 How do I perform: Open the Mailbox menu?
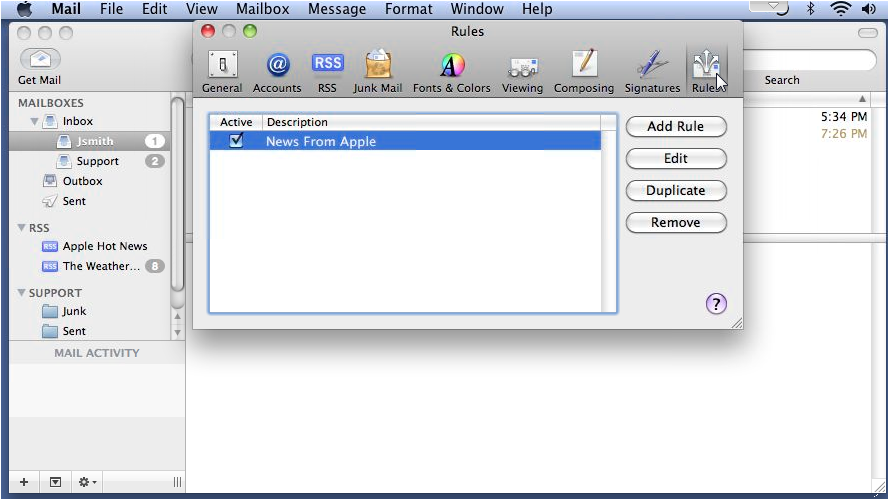[263, 9]
